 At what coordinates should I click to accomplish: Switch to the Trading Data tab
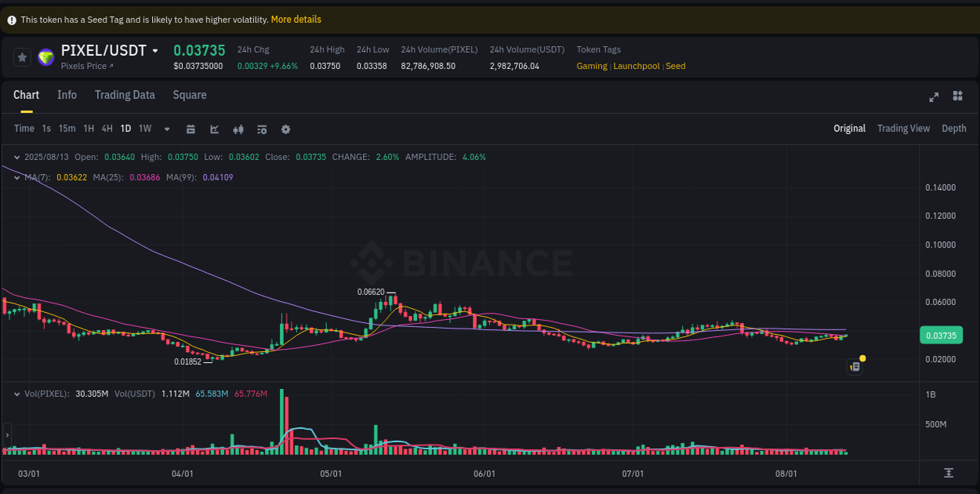[125, 95]
